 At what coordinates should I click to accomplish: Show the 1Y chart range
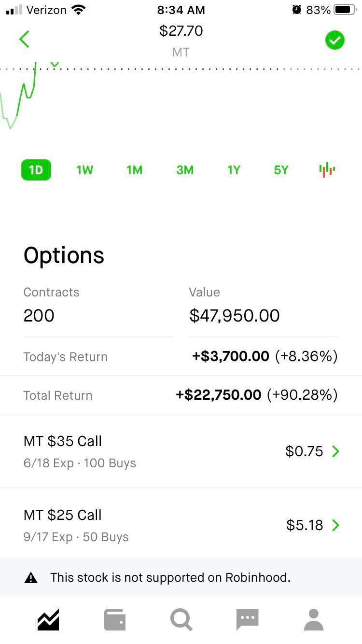(234, 170)
